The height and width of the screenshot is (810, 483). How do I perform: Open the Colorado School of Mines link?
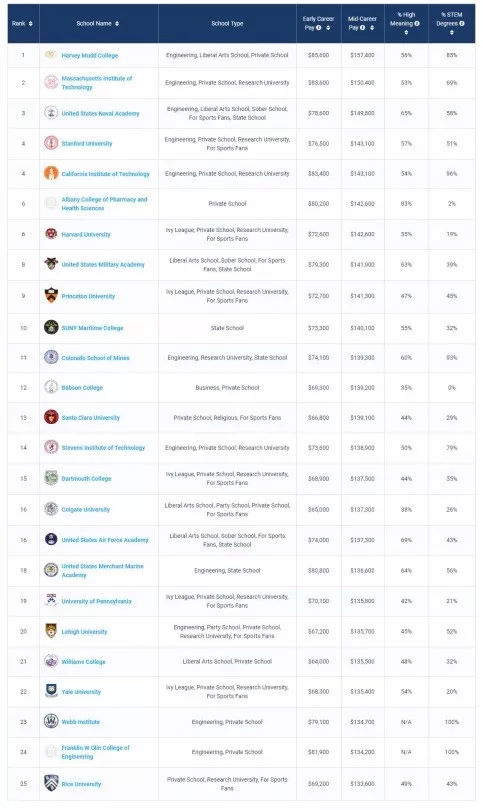point(95,358)
